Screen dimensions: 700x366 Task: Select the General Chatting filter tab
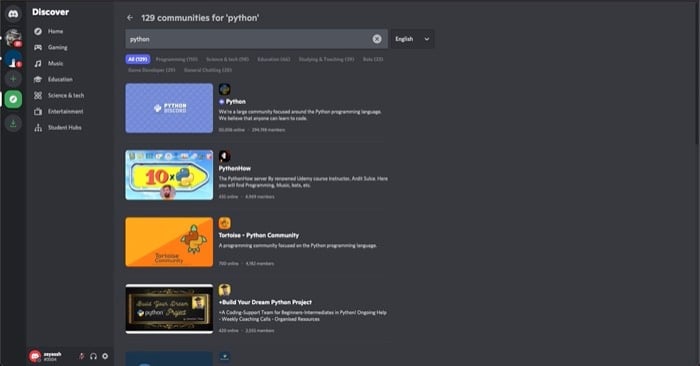[208, 70]
